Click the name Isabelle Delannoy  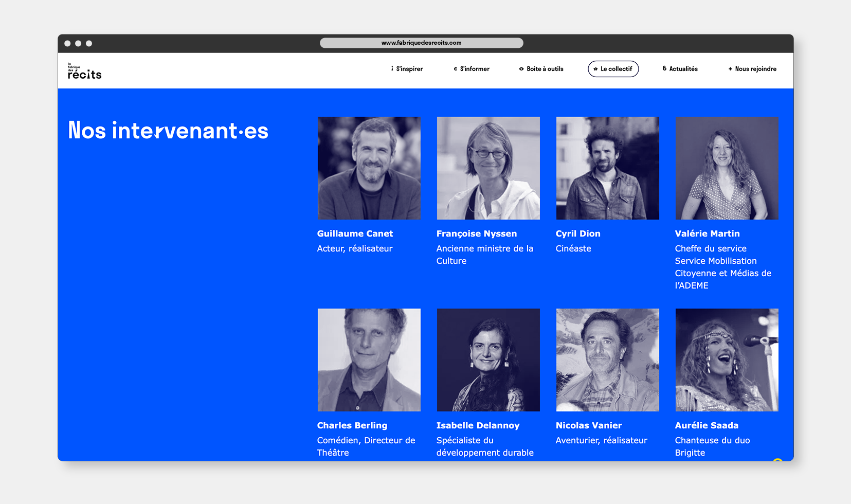pyautogui.click(x=478, y=425)
